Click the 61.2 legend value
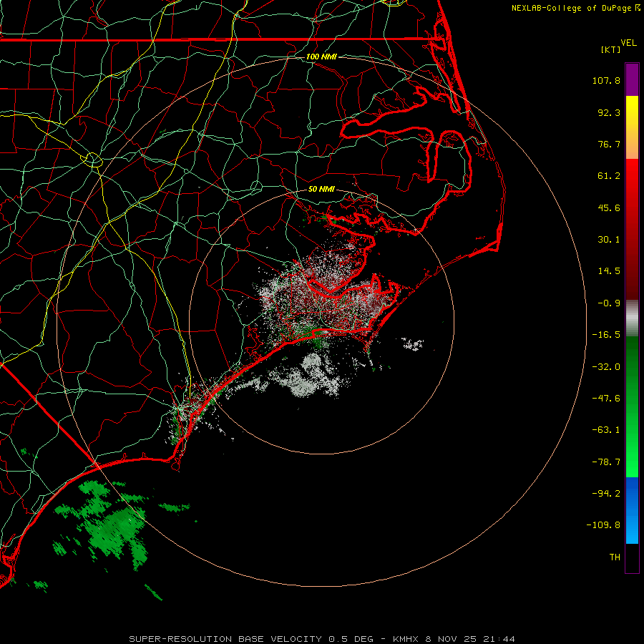Viewport: 644px width, 644px height. pyautogui.click(x=609, y=176)
